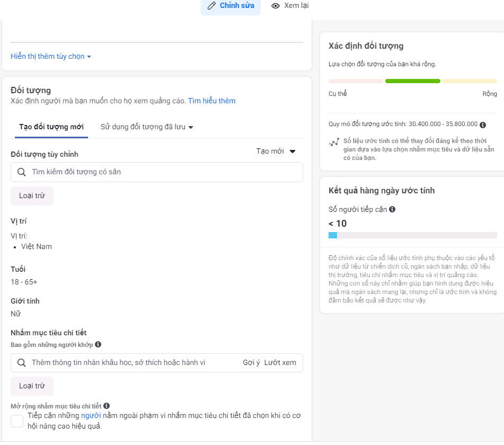Switch to the Tạo đối tượng mới tab
The image size is (504, 445).
point(51,127)
